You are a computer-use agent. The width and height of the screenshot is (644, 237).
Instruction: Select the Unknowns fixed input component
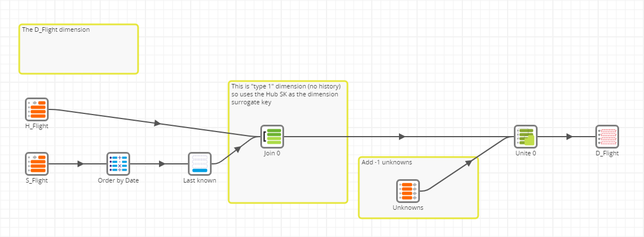pos(408,191)
